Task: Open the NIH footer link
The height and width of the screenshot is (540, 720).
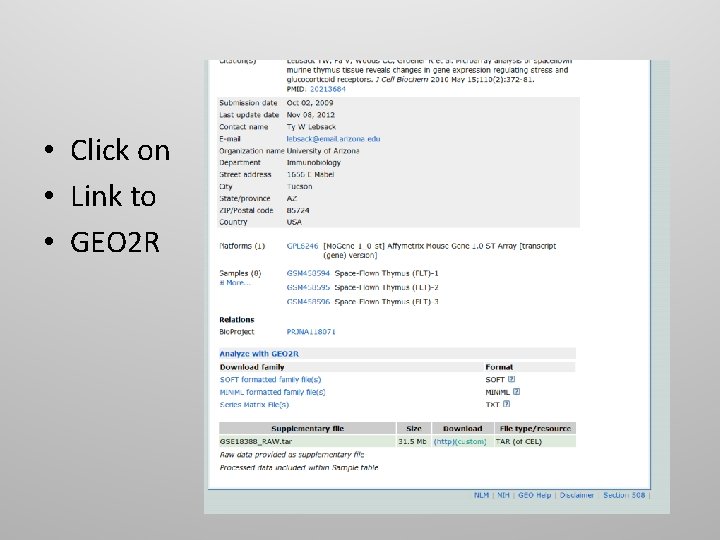Action: coord(503,495)
